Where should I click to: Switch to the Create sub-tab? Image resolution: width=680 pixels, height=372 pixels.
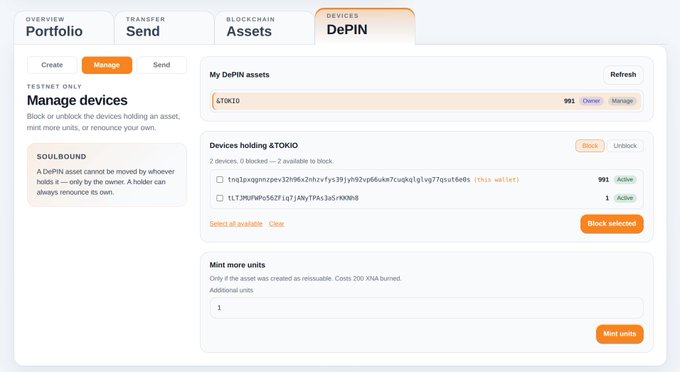[52, 65]
